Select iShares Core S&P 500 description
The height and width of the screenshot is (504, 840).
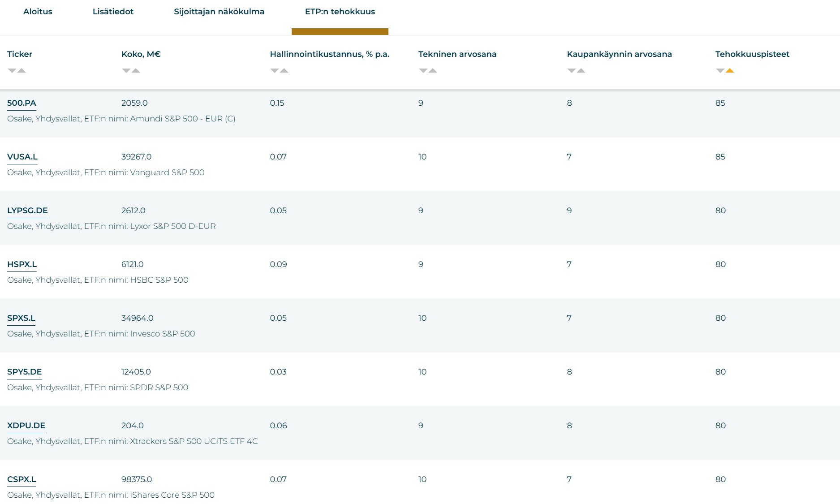point(111,495)
